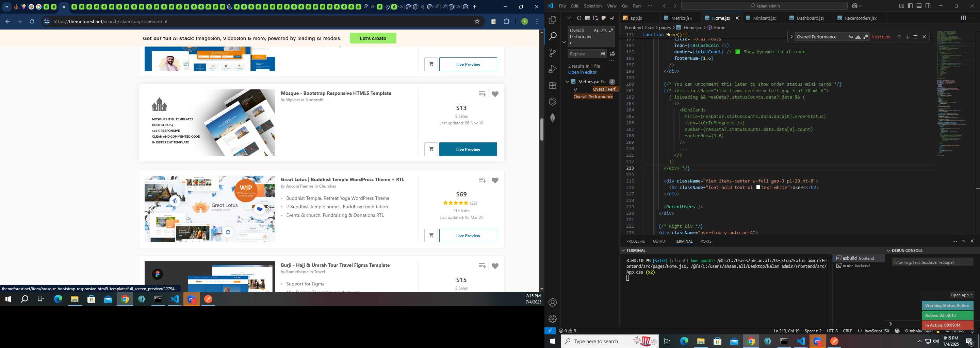Image resolution: width=980 pixels, height=348 pixels.
Task: Click Live Preview for Great Lotus theme
Action: pyautogui.click(x=468, y=236)
